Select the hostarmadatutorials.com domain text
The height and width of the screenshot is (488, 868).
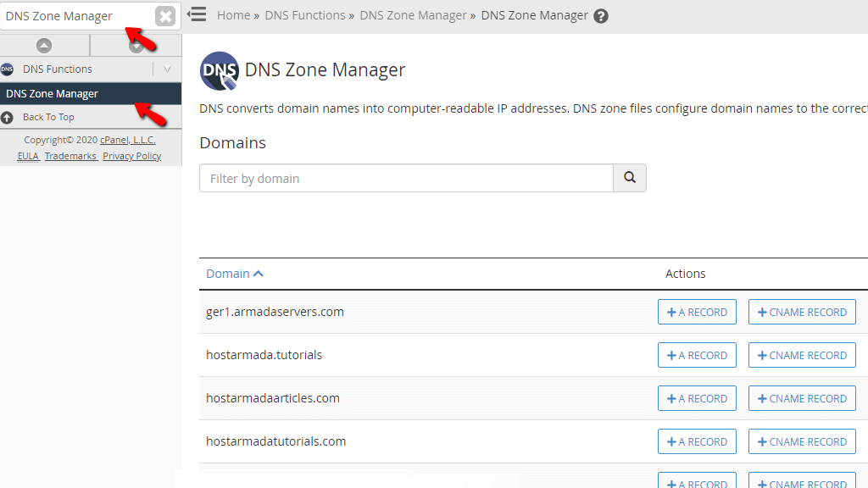click(275, 441)
